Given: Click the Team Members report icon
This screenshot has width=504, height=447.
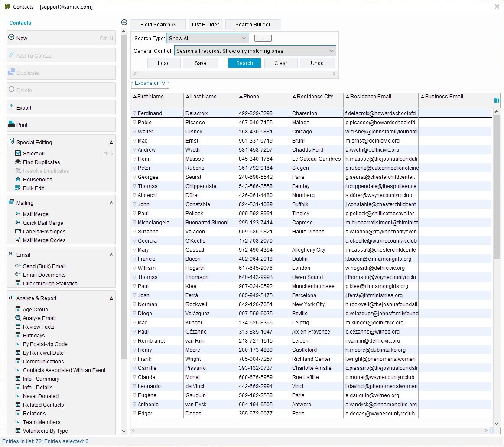Looking at the screenshot, I should click(18, 422).
